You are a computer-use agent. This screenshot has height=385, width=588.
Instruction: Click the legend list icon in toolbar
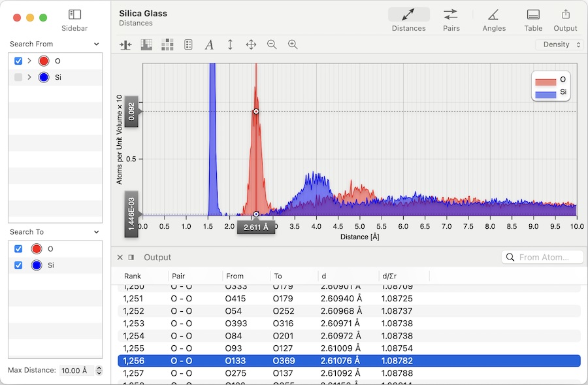188,44
